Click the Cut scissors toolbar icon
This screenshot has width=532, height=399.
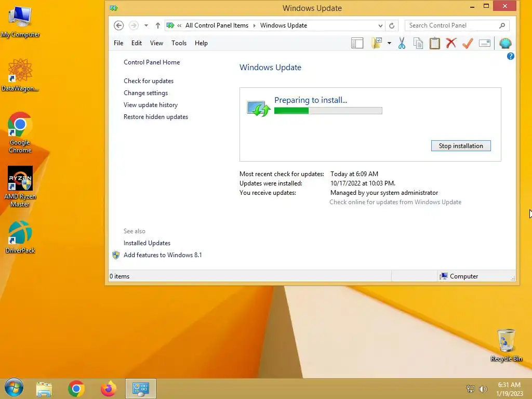click(x=402, y=43)
